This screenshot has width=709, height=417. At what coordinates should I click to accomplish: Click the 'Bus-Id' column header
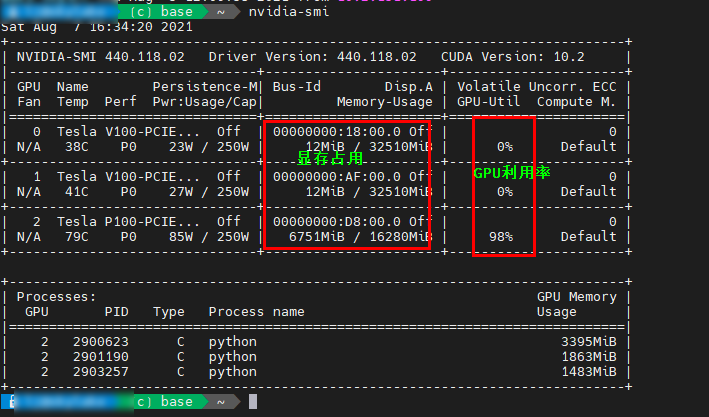297,86
